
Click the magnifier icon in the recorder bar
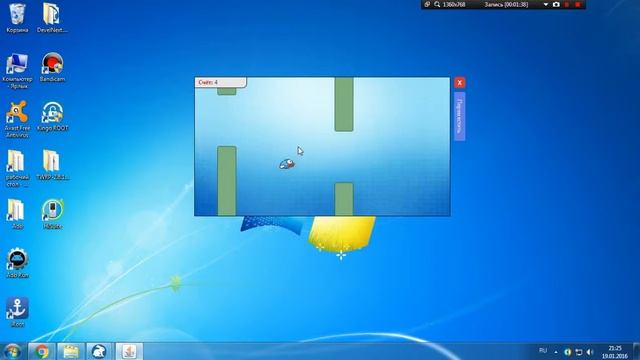coord(437,4)
